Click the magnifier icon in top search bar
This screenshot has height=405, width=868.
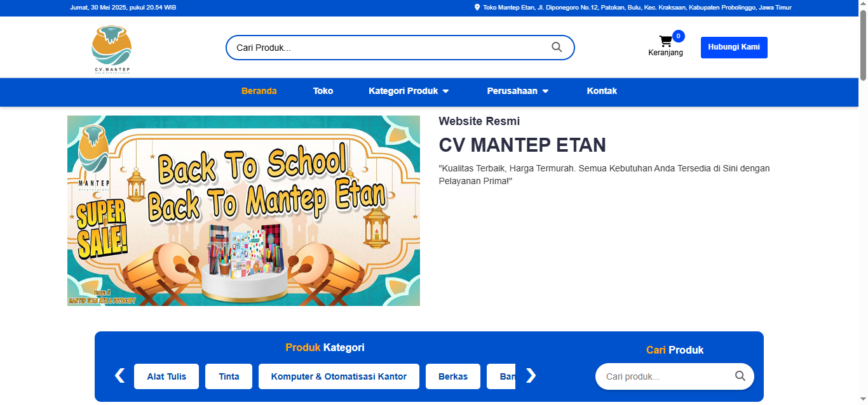(x=557, y=47)
